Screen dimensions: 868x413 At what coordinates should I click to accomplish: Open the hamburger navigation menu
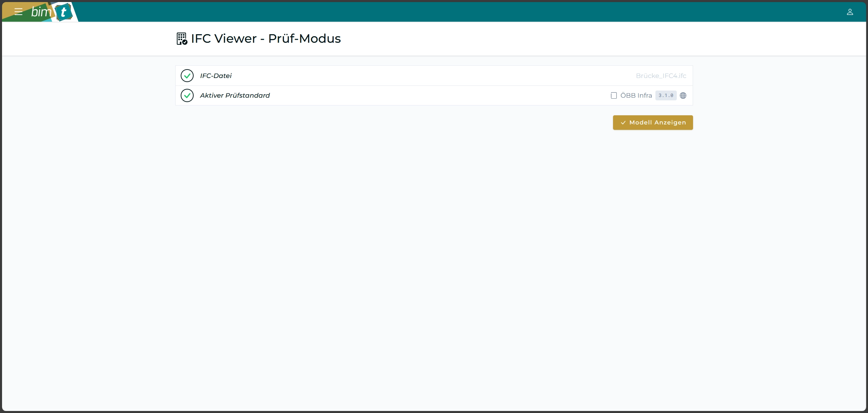(18, 12)
